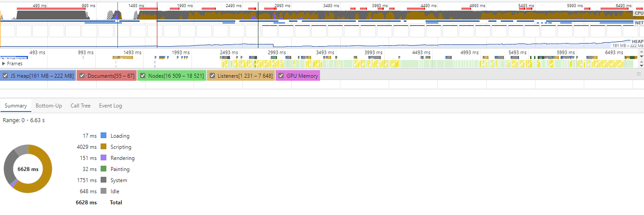Click the HEAP overview label
The image size is (644, 215).
(x=637, y=41)
